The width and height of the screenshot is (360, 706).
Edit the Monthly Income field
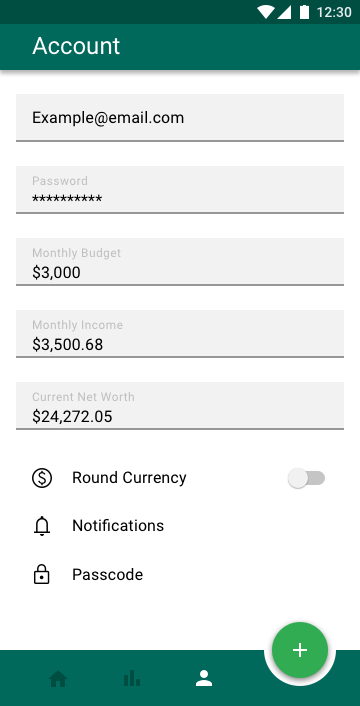[x=180, y=334]
